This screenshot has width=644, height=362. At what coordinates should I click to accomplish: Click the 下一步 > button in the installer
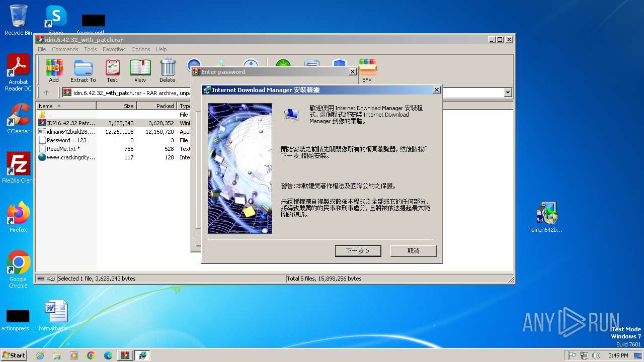coord(358,250)
